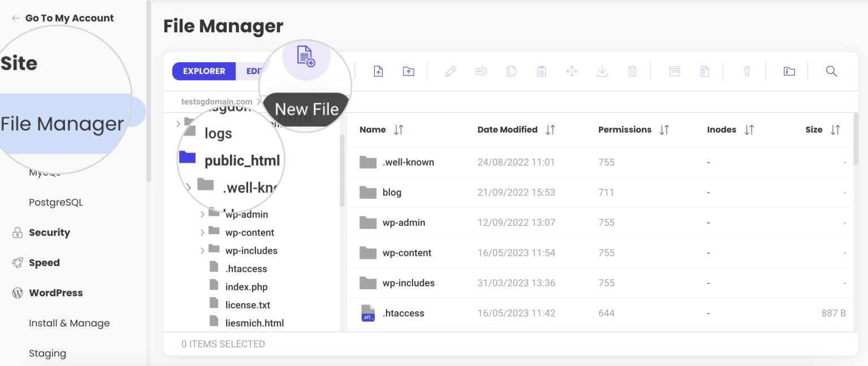
Task: Click the left sidebar vertical scrollbar
Action: 149,90
